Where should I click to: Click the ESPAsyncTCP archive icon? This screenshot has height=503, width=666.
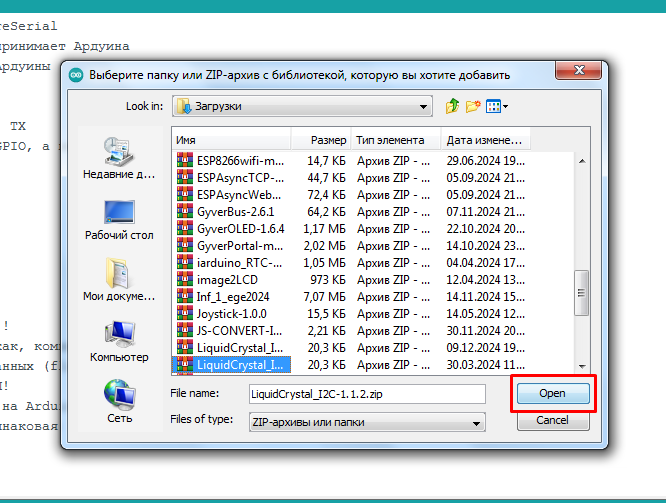click(x=185, y=178)
